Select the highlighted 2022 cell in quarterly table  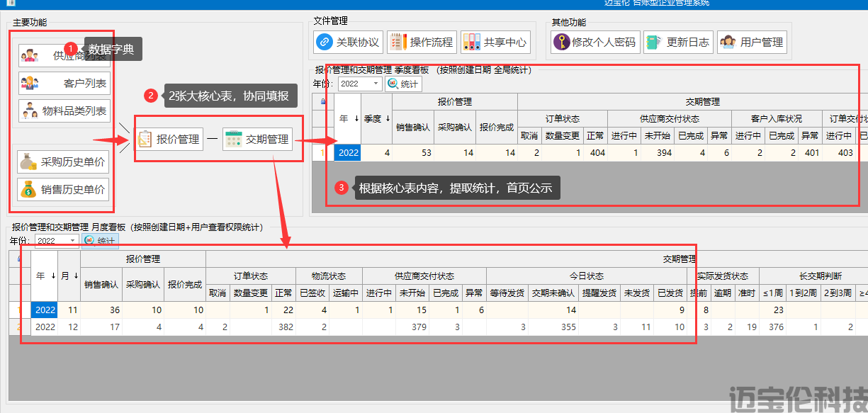coord(348,152)
